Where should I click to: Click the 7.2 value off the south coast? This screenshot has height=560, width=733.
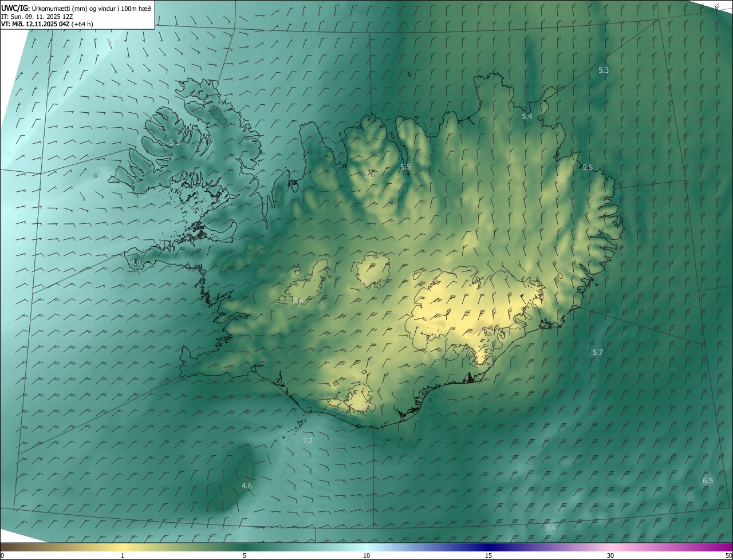click(x=308, y=440)
